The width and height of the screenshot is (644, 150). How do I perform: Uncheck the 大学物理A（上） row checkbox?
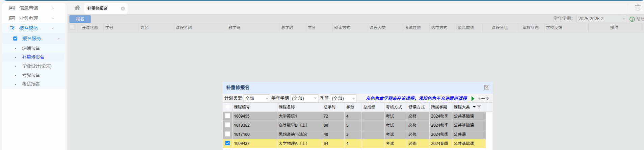[227, 143]
